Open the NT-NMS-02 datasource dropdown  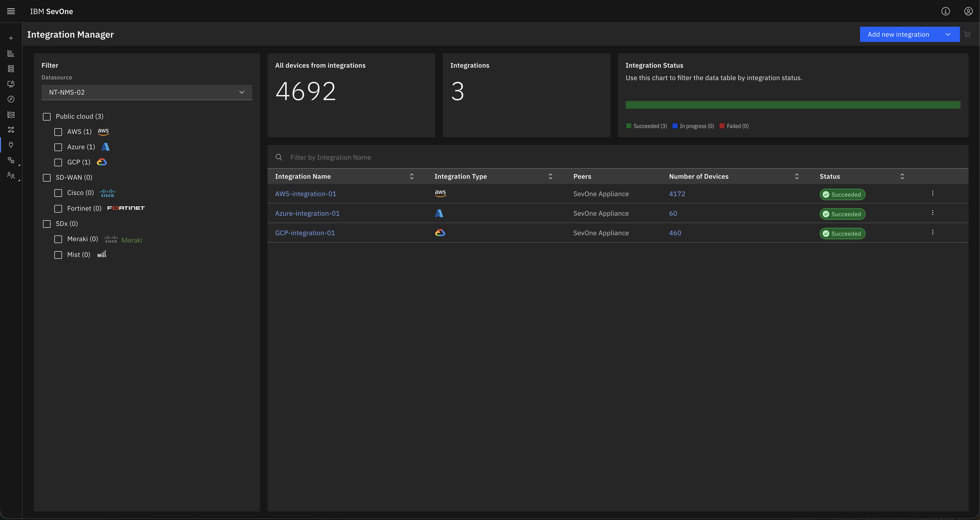pos(147,92)
